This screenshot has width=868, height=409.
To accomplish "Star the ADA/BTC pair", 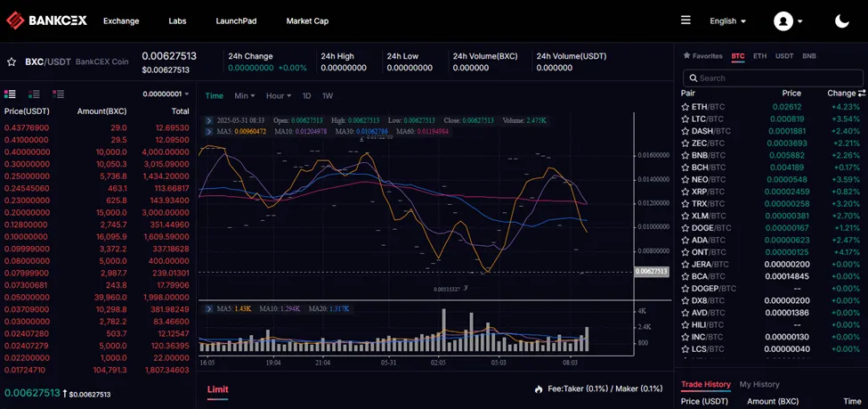I will coord(685,241).
